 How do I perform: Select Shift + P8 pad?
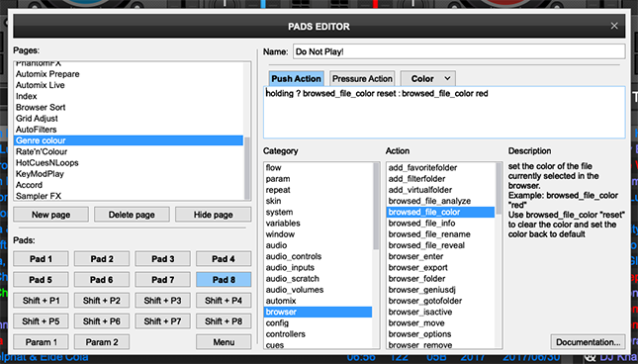click(224, 321)
